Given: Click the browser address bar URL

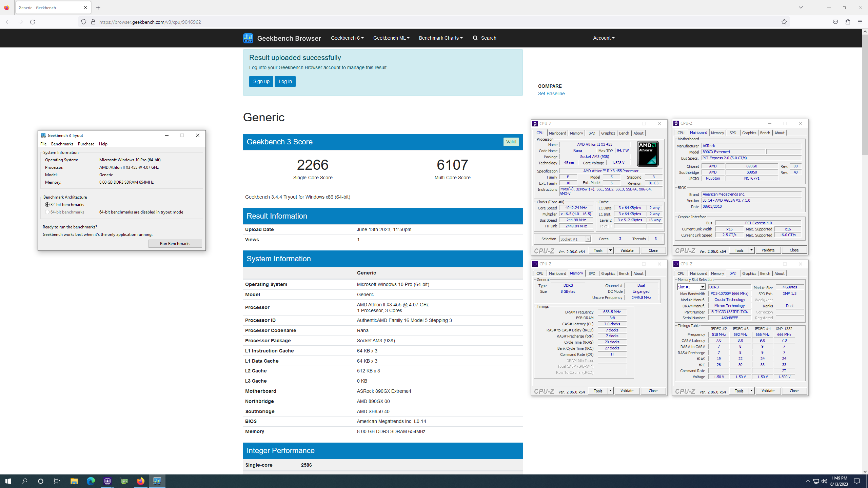Looking at the screenshot, I should point(150,22).
